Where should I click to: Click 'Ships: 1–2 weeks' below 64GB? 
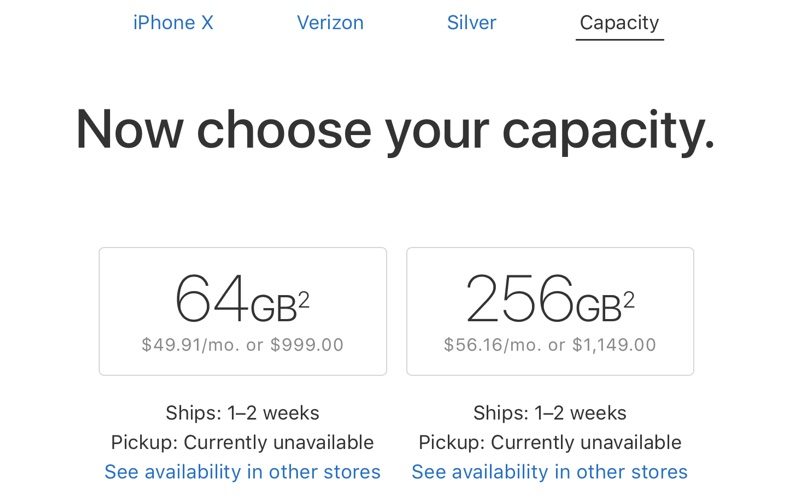click(242, 412)
